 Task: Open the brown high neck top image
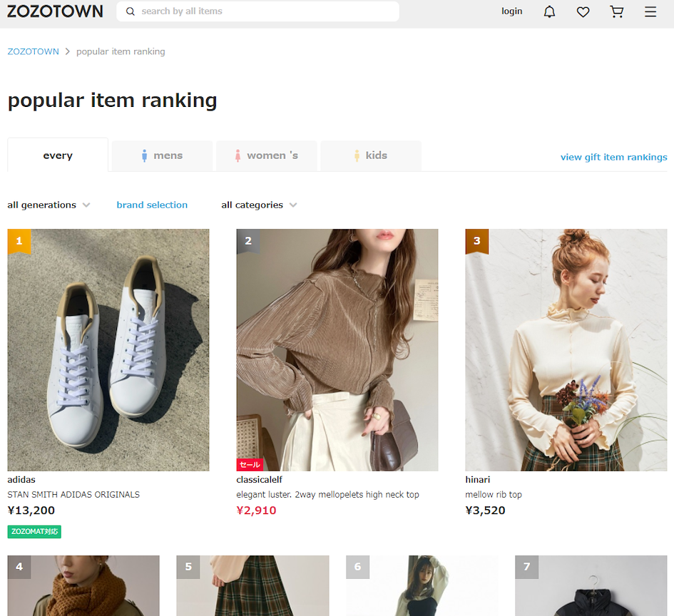click(337, 349)
